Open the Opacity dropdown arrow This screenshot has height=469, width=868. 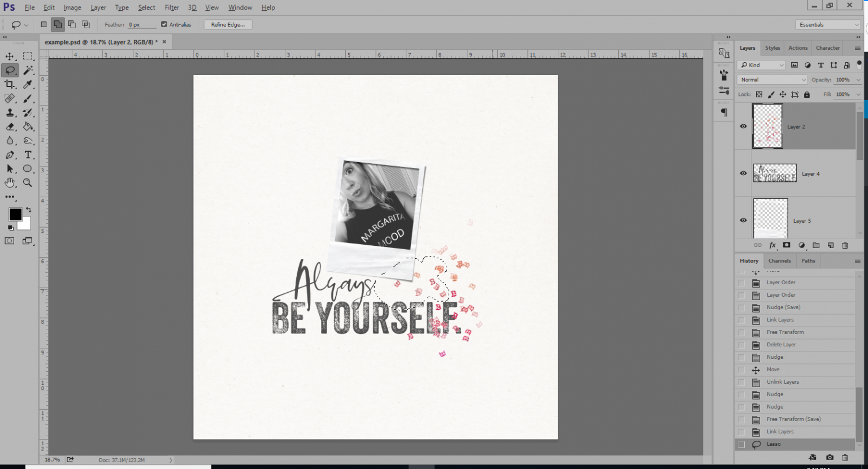pos(859,80)
